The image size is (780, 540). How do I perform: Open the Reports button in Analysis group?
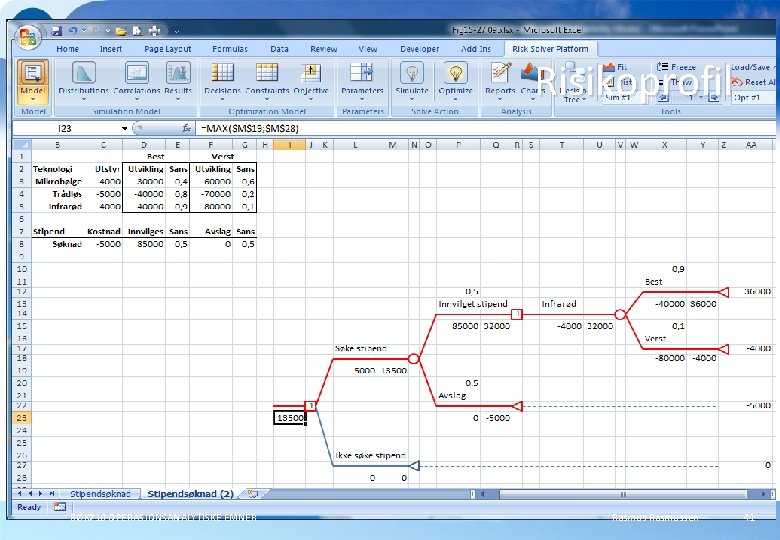point(500,80)
